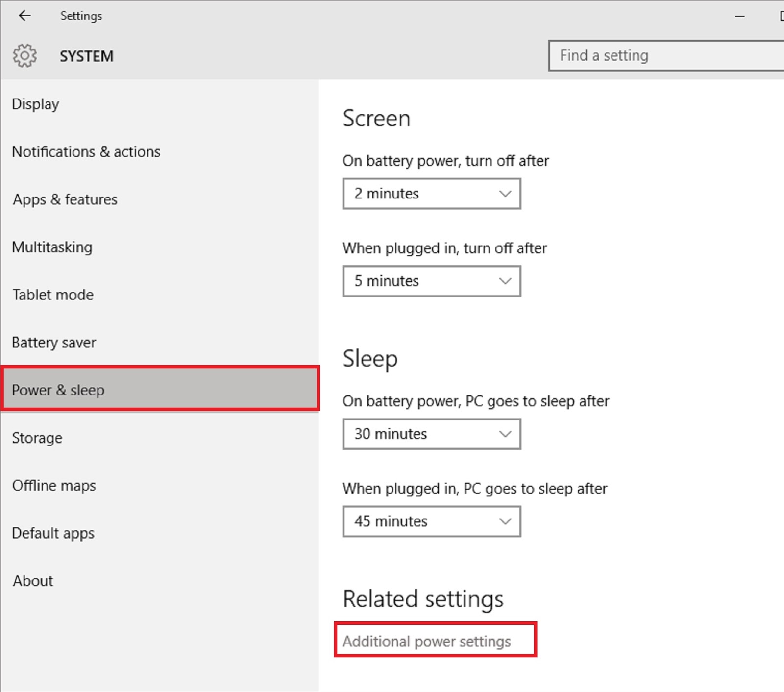Open Battery saver settings
784x692 pixels.
point(54,342)
